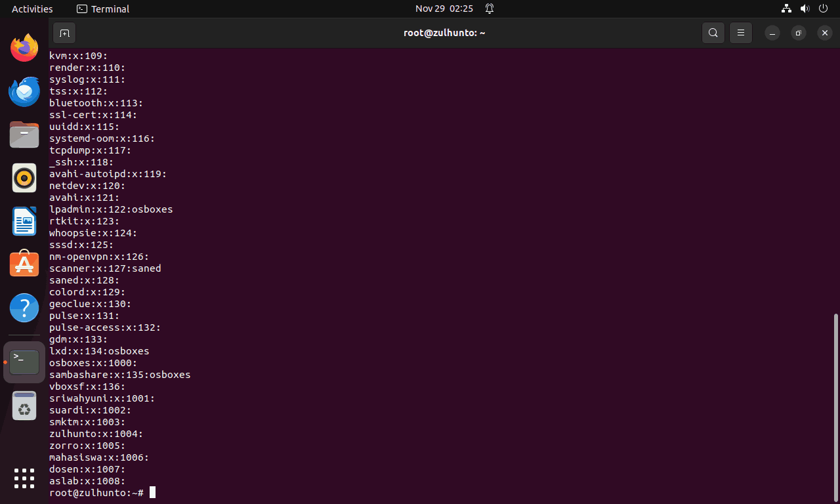Click the bluetooth:x:113: line
Viewport: 840px width, 504px height.
point(96,103)
